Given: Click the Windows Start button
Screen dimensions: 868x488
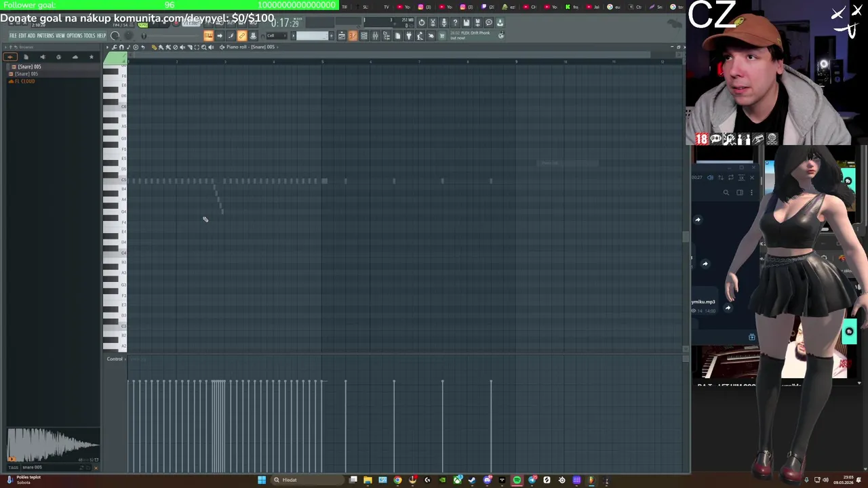Looking at the screenshot, I should click(262, 480).
